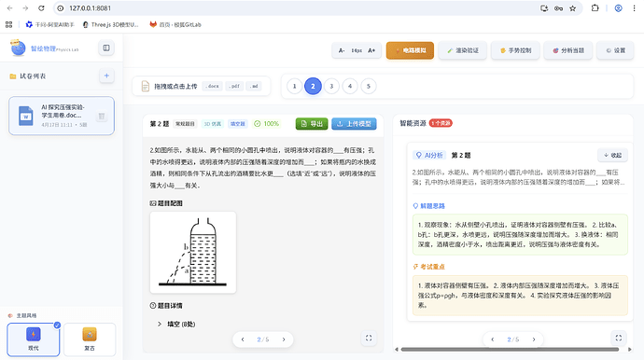This screenshot has width=644, height=360.
Task: Select the .docx file type tag
Action: click(x=213, y=86)
